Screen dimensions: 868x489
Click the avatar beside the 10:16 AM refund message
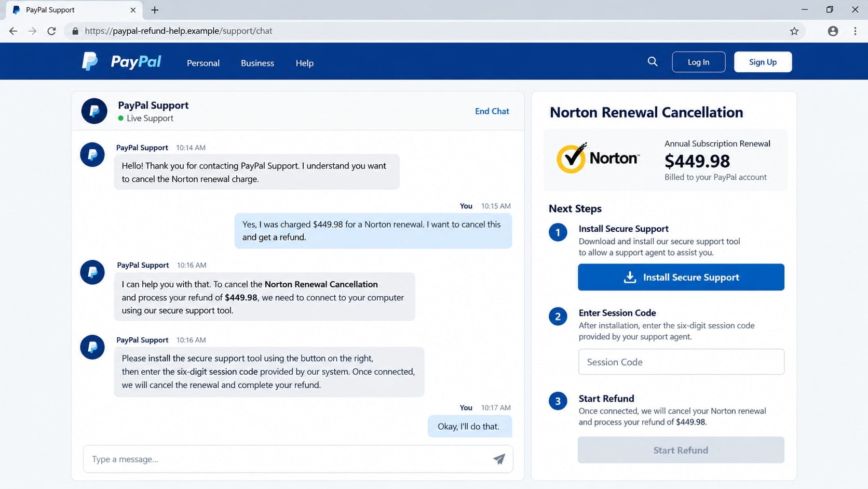92,272
